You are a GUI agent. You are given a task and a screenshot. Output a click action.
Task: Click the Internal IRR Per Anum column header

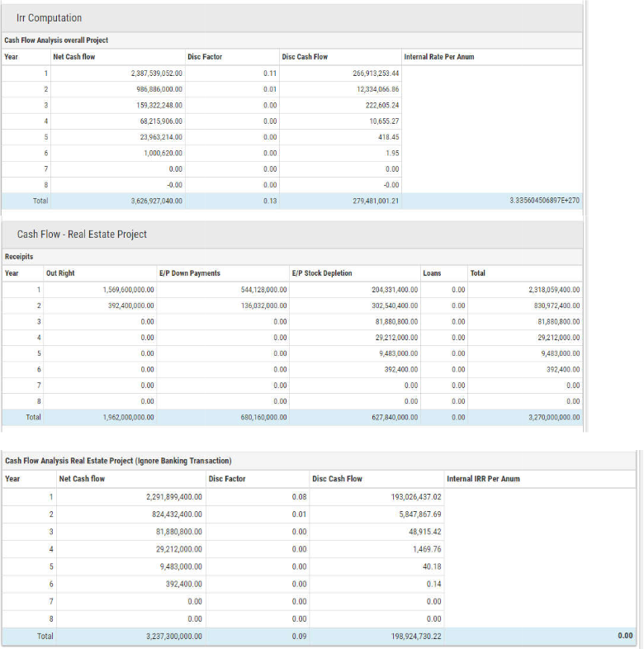click(x=483, y=479)
